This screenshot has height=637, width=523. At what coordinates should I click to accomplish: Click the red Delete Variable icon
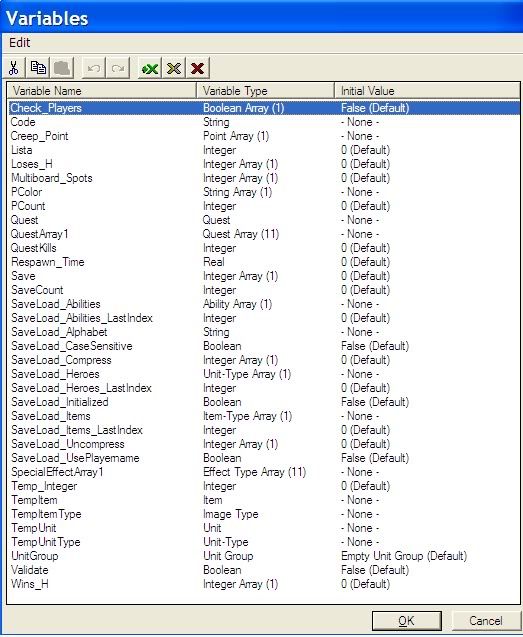[197, 68]
